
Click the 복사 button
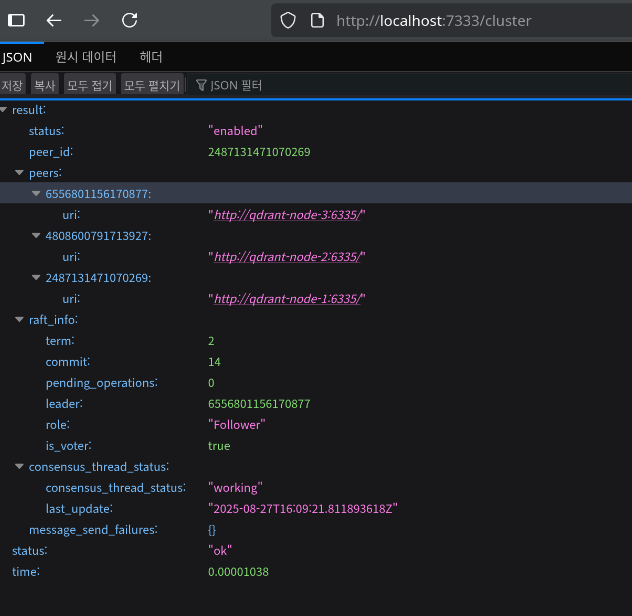[44, 86]
